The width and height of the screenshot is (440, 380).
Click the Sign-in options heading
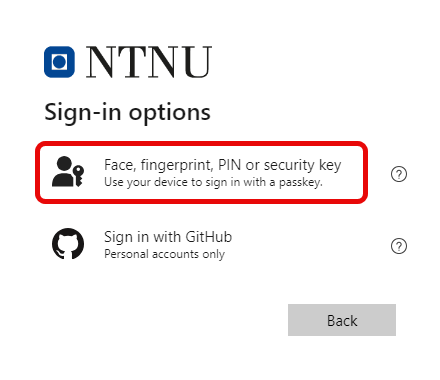pos(127,112)
